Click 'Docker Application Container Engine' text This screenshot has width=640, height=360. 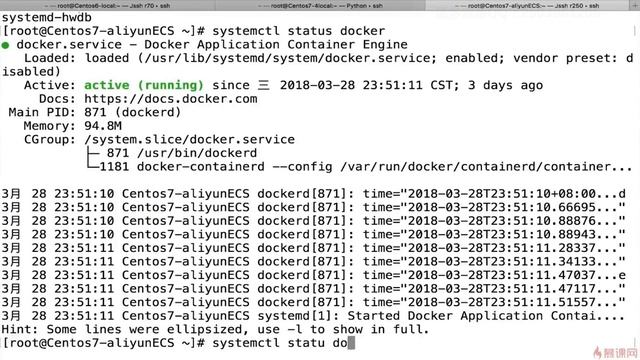[x=276, y=44]
